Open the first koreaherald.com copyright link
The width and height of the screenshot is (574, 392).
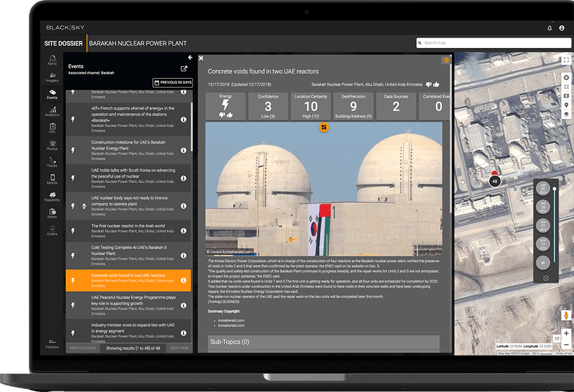[x=231, y=321]
